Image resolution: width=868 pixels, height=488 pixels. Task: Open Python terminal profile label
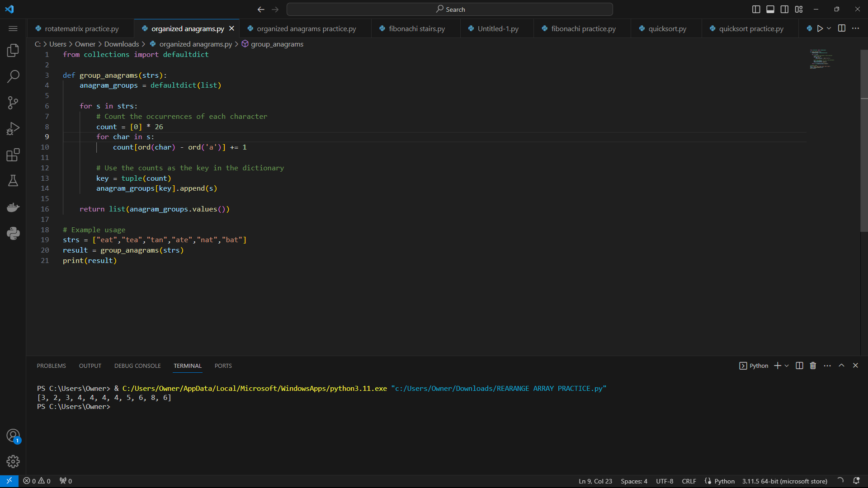point(754,366)
